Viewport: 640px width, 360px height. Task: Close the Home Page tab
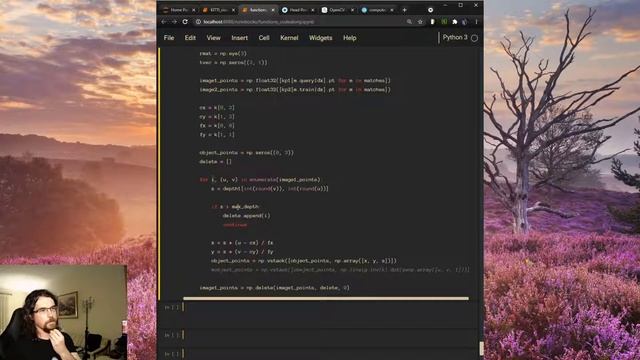pos(193,10)
